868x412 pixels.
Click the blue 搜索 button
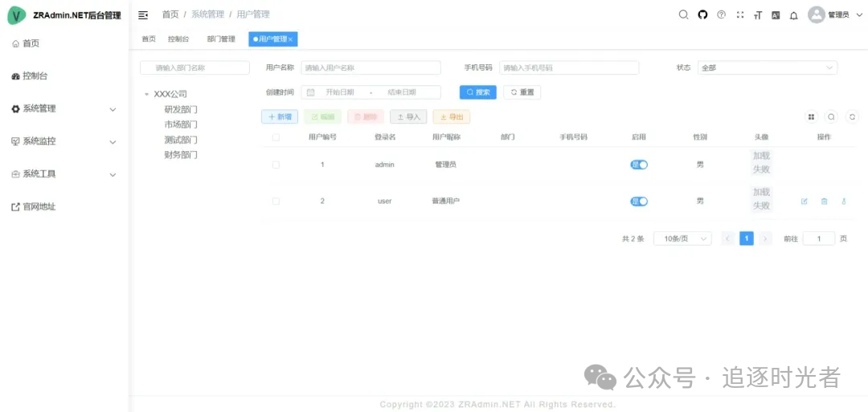click(x=477, y=92)
